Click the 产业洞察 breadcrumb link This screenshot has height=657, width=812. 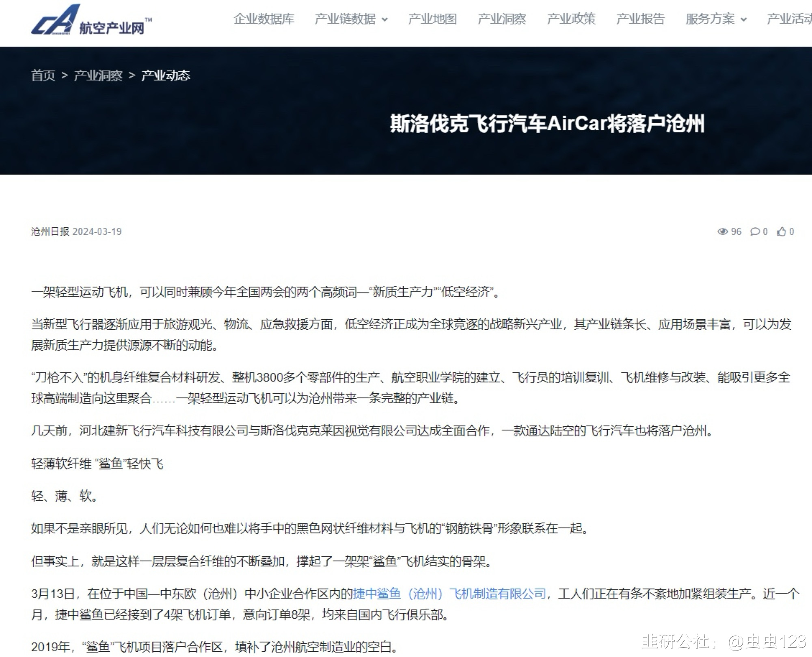tap(98, 76)
